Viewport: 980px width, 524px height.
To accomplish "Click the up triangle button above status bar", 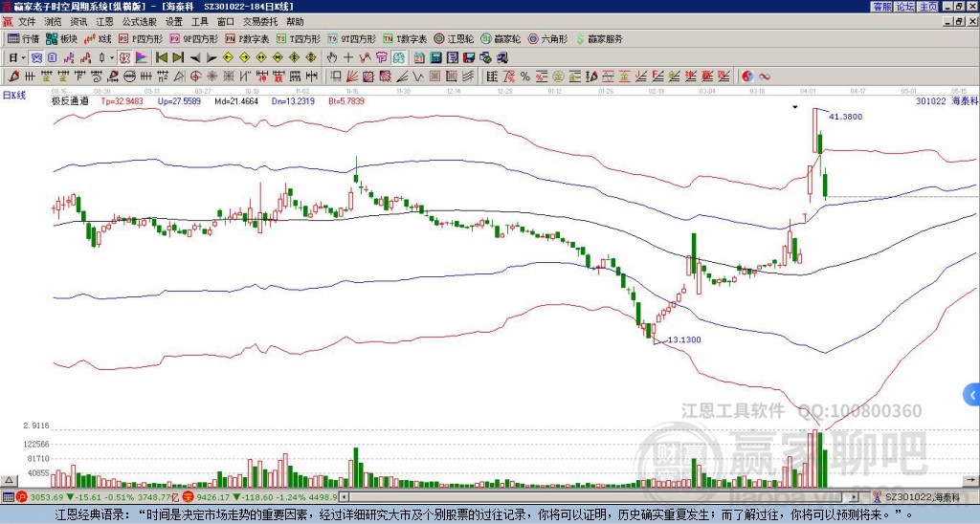I will click(8, 480).
